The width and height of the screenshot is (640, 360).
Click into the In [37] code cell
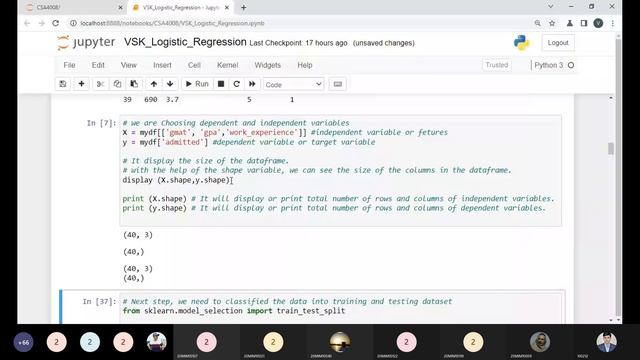(x=340, y=308)
